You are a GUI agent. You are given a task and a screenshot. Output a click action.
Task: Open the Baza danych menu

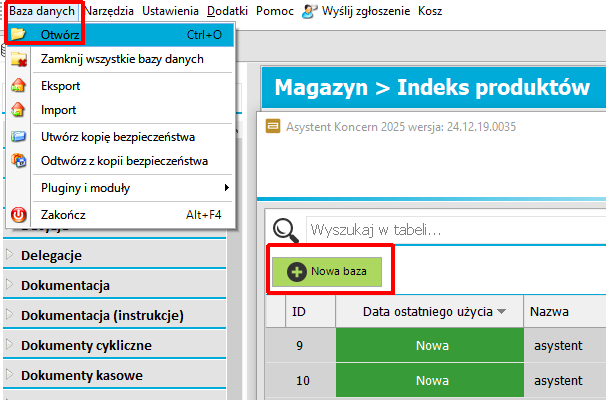point(42,11)
